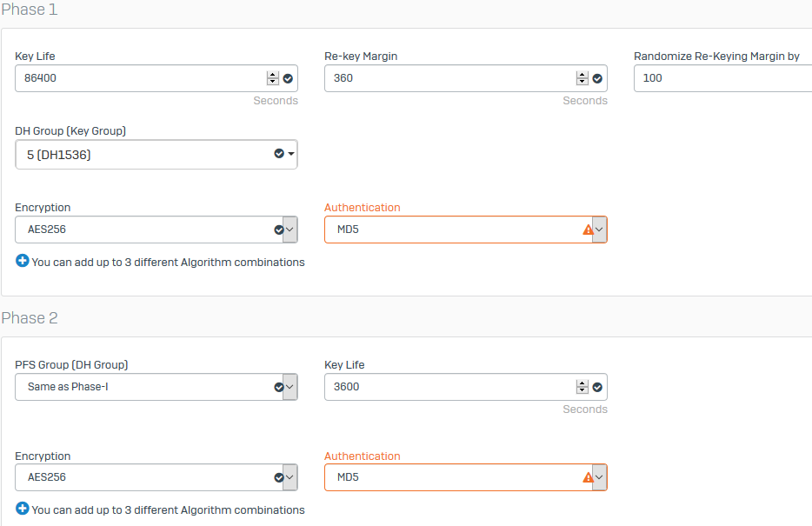Viewport: 812px width, 526px height.
Task: Click the Phase 2 Key Life checkmark icon
Action: pos(597,387)
